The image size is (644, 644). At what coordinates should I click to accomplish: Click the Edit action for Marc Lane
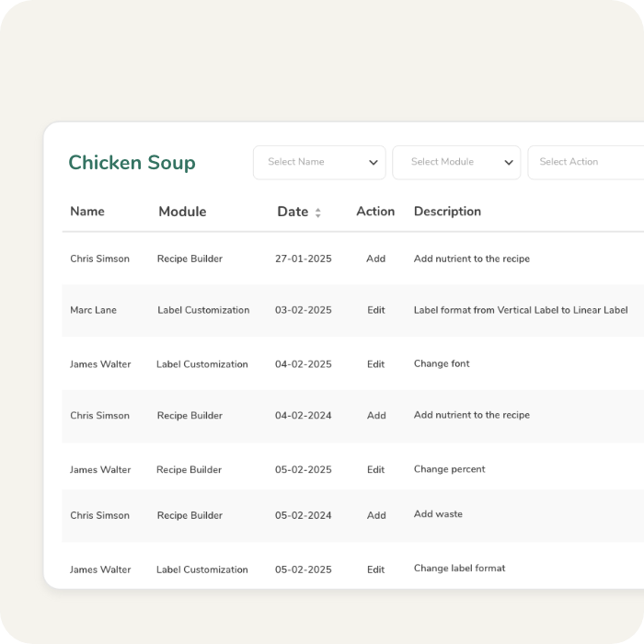(375, 311)
